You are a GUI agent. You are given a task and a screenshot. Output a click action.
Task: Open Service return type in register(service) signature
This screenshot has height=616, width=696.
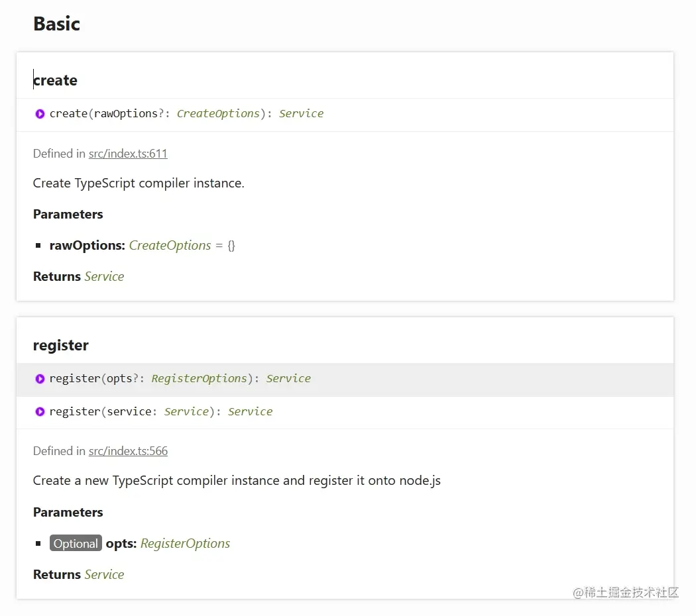pos(251,411)
